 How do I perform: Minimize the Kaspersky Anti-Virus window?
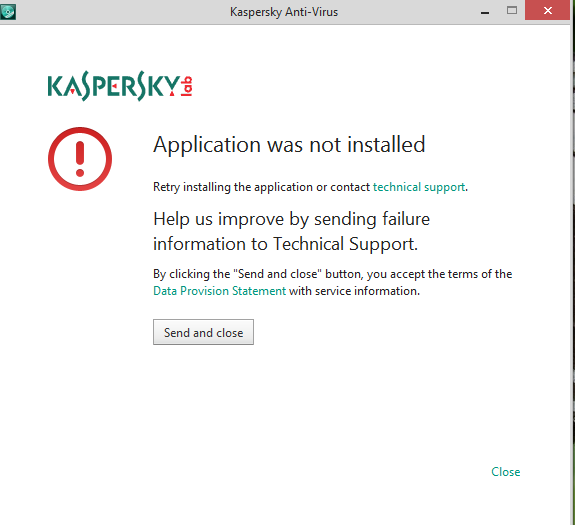pyautogui.click(x=485, y=12)
